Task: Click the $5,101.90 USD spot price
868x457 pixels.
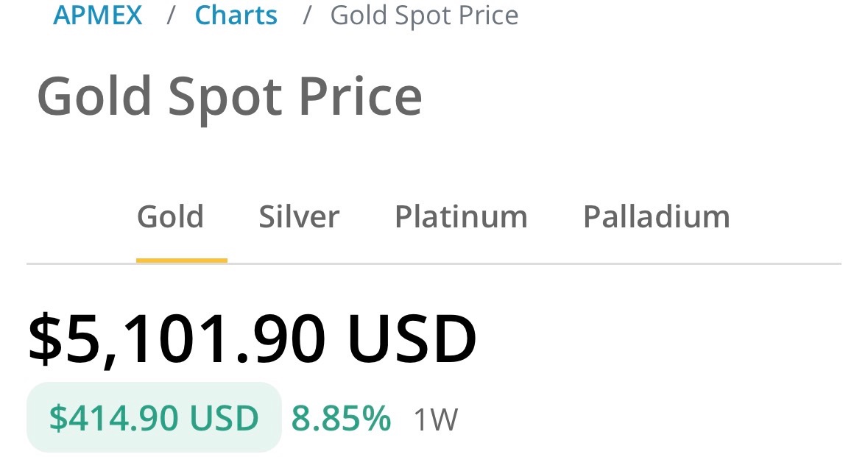Action: (x=252, y=340)
